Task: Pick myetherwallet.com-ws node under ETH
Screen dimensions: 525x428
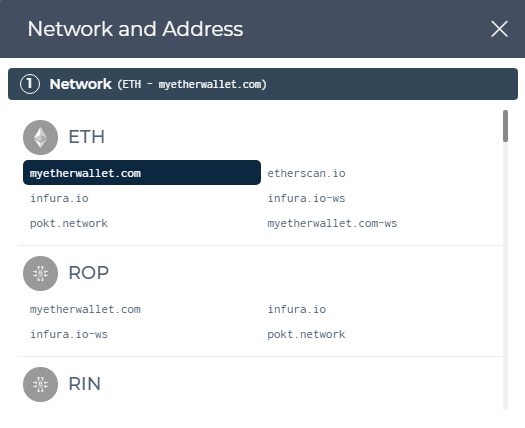Action: pos(332,223)
